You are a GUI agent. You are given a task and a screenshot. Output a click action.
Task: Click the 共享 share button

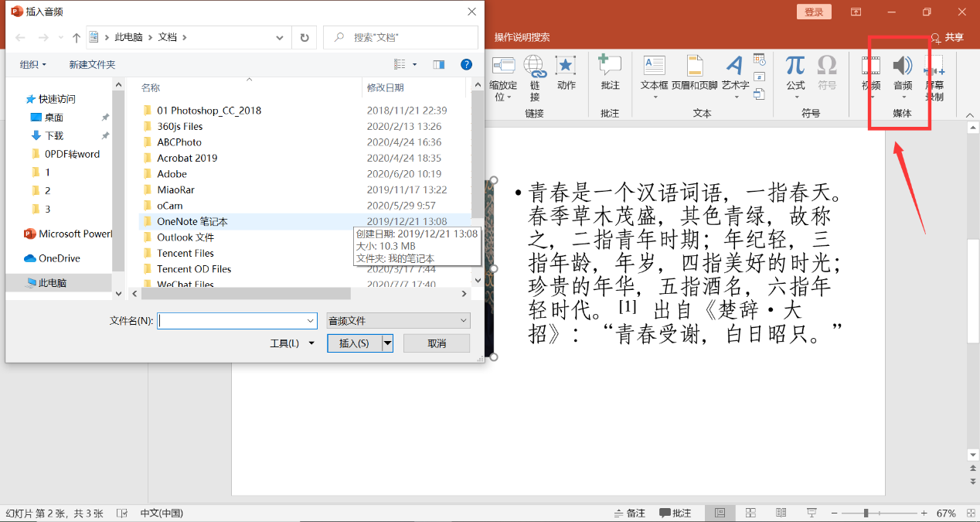pos(948,37)
